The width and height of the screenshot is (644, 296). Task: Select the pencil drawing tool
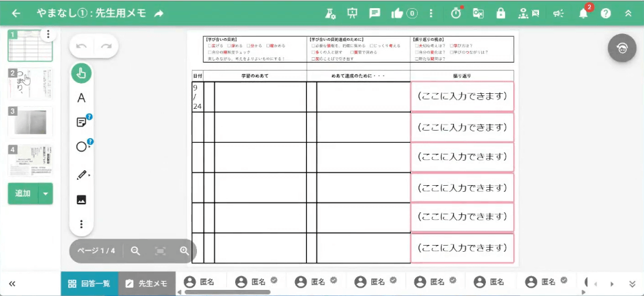click(82, 175)
